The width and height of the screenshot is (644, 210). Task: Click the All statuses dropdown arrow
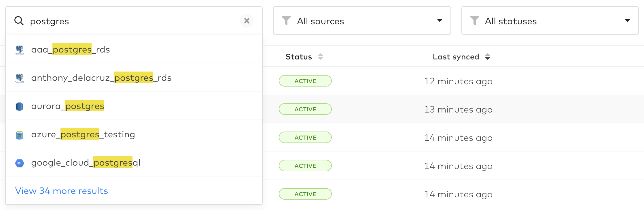click(x=627, y=20)
